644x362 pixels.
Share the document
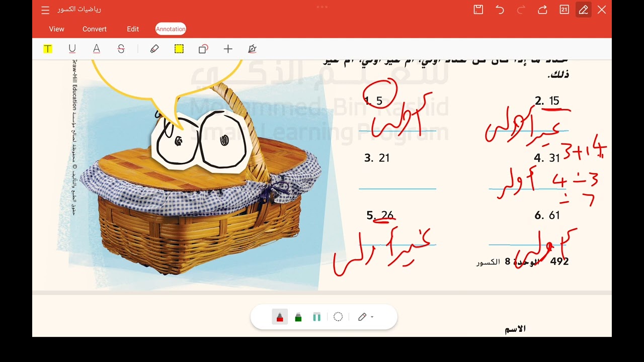(542, 10)
